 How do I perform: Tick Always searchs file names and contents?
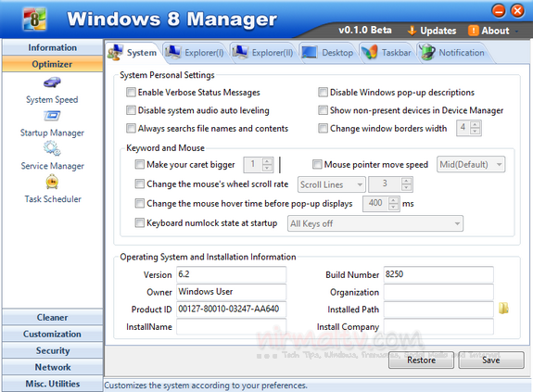131,128
